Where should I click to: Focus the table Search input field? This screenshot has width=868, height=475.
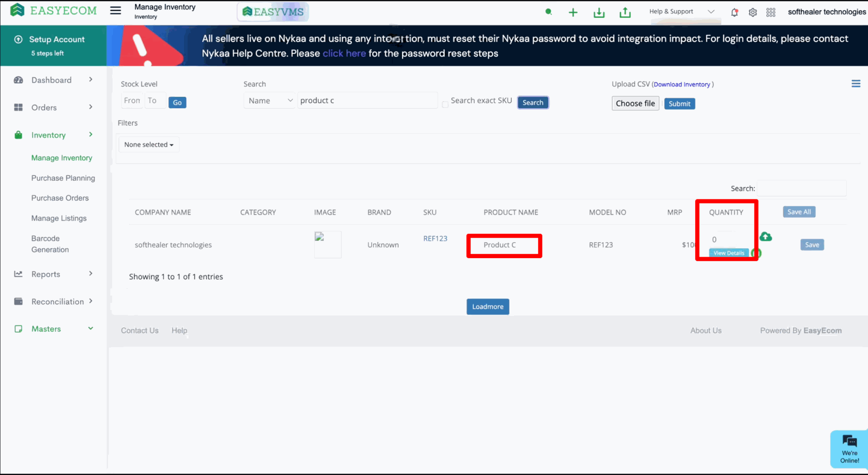(802, 188)
